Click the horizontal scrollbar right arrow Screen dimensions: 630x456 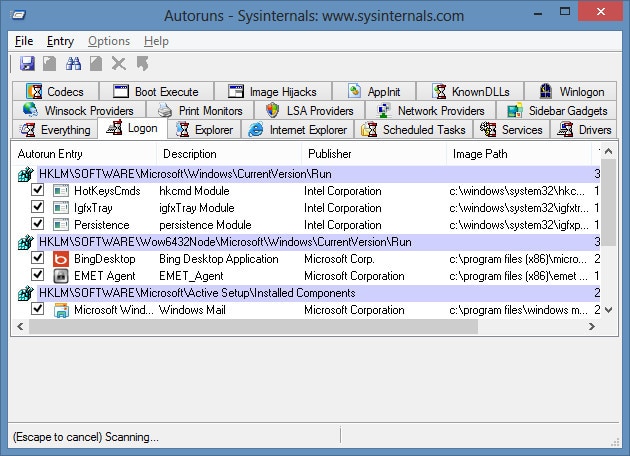pos(591,327)
